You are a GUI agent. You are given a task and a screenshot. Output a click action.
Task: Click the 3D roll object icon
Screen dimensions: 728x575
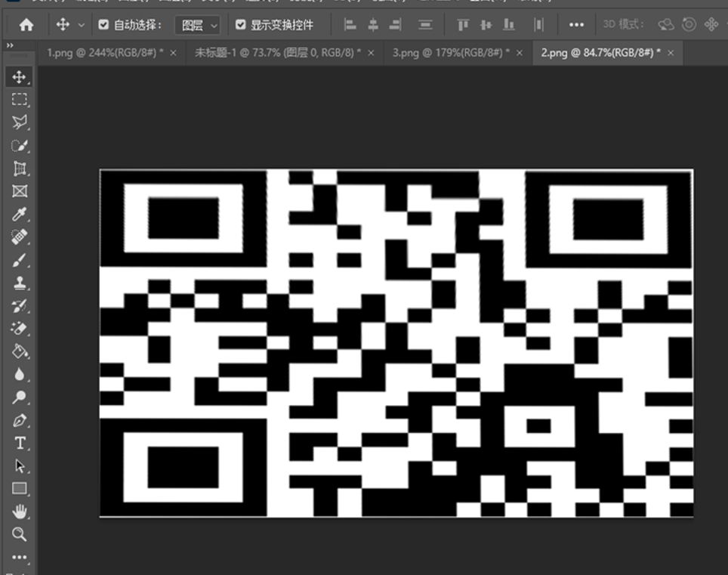689,25
